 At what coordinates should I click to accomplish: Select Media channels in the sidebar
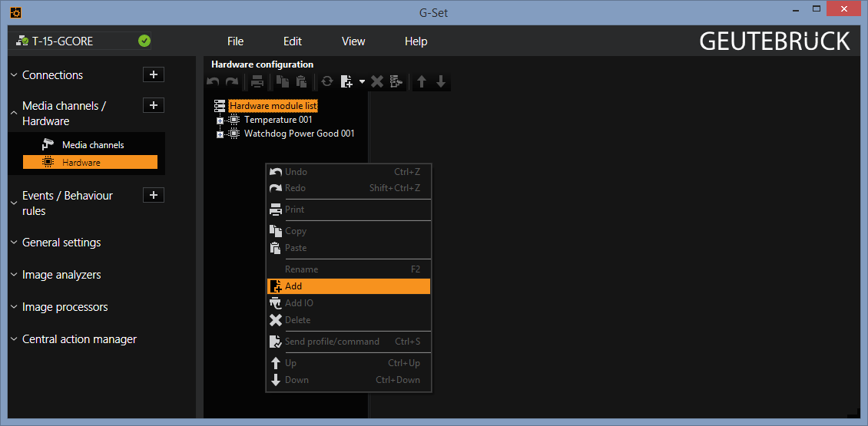[90, 145]
